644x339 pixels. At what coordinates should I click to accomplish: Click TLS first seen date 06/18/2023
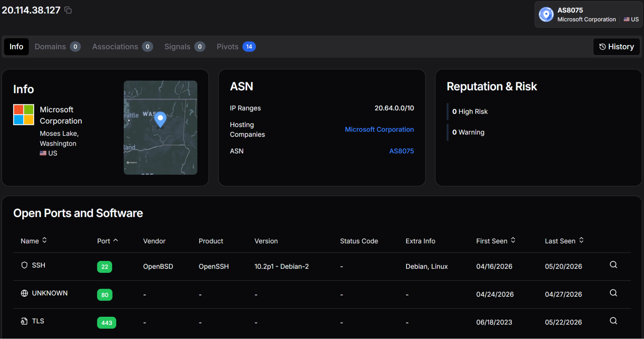tap(494, 323)
